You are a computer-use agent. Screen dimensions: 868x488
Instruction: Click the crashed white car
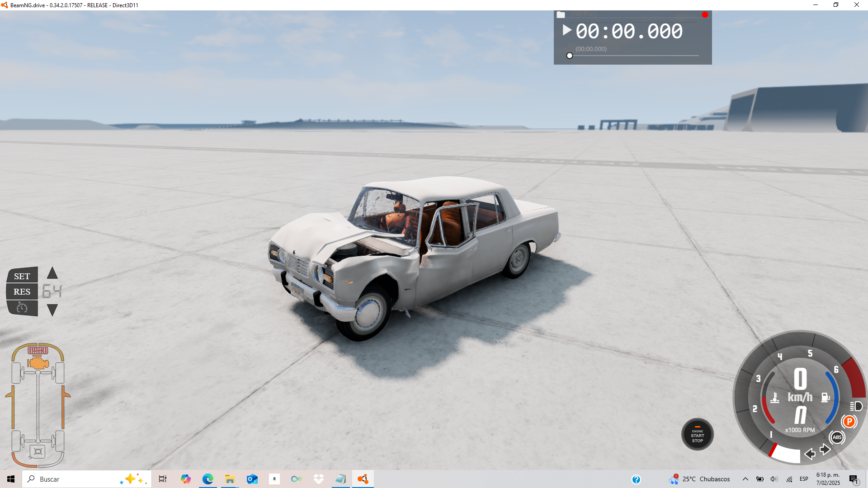[x=414, y=258]
